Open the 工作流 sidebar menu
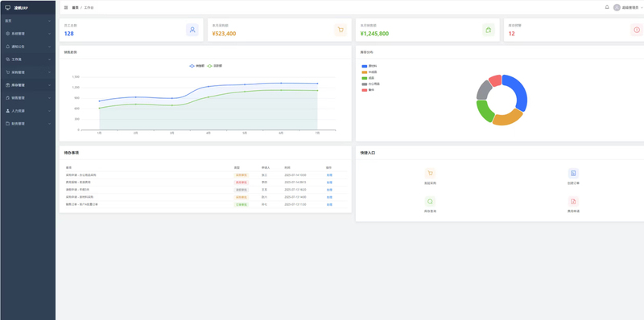 28,59
